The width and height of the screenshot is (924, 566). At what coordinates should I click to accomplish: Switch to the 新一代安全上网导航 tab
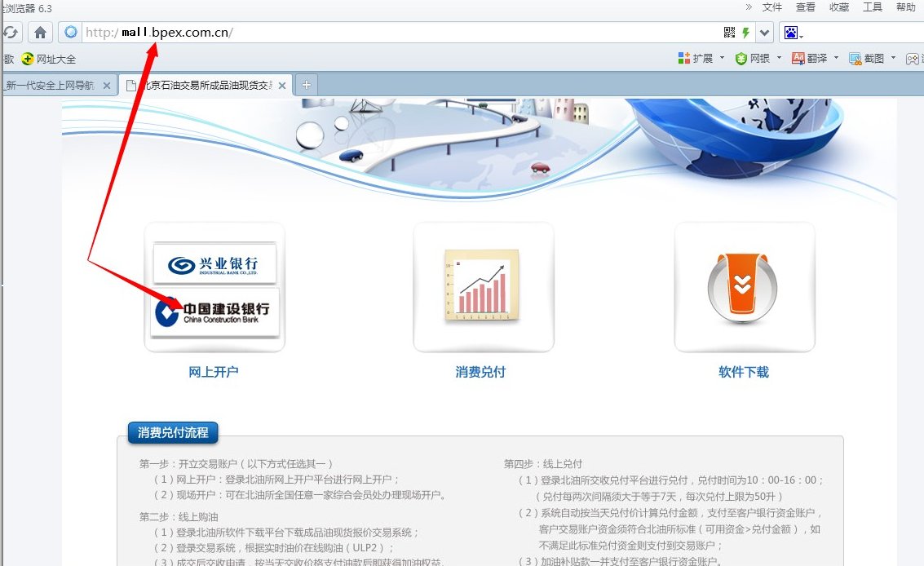(51, 86)
